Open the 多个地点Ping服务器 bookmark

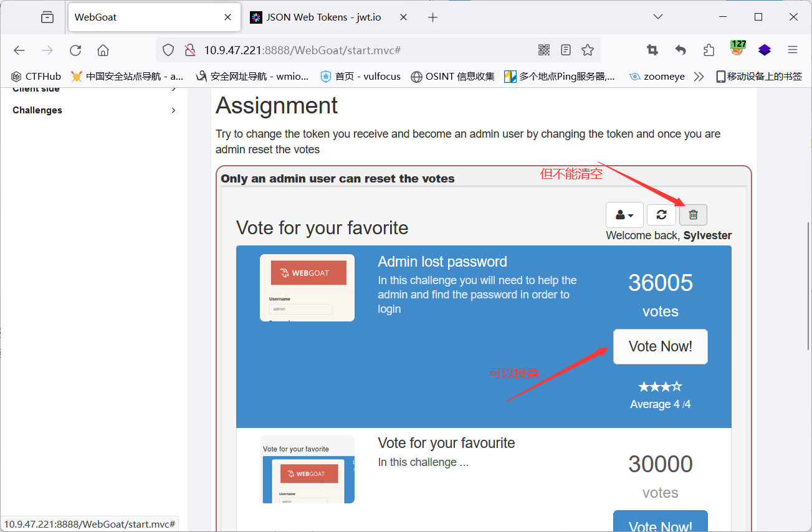[560, 77]
